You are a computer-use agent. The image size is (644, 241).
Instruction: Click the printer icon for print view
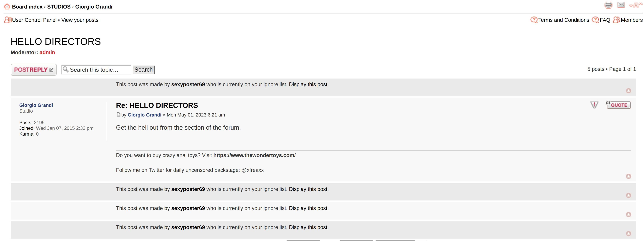608,5
